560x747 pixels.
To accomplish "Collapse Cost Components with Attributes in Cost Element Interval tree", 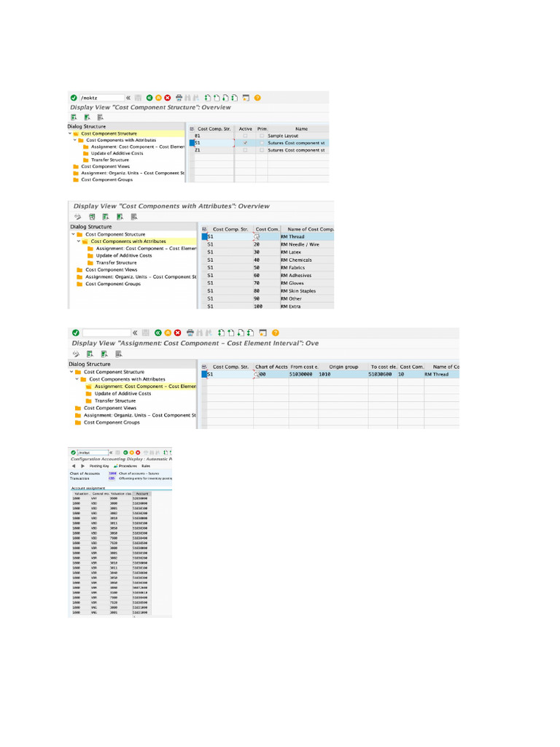I will tap(77, 379).
